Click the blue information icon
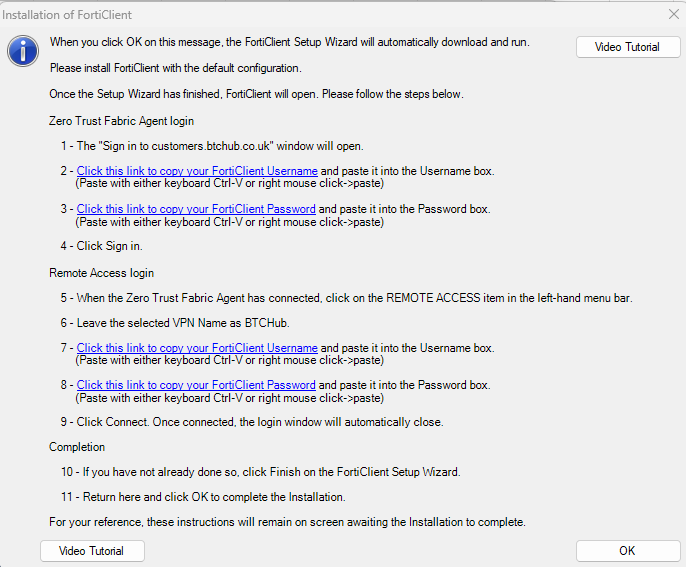The height and width of the screenshot is (567, 686). (x=23, y=51)
